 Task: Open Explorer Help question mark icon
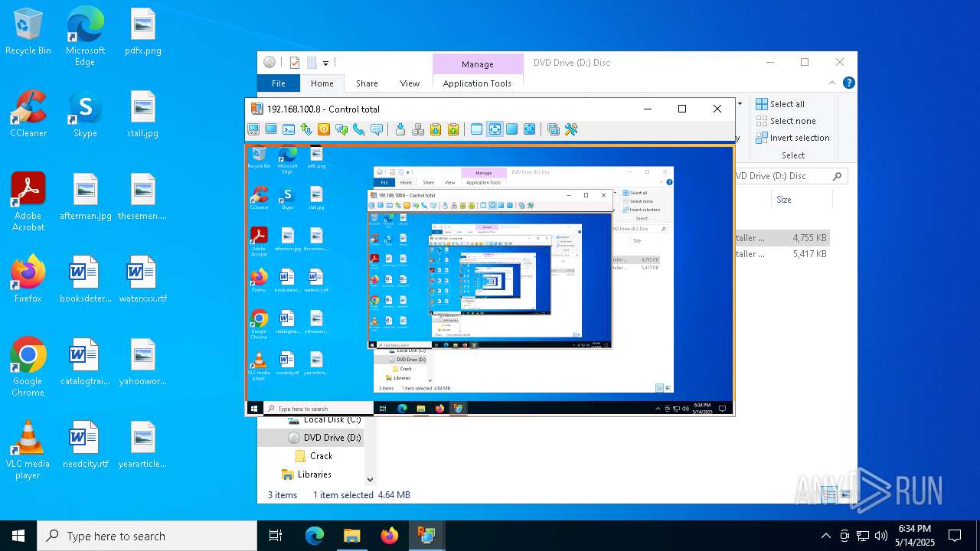(848, 83)
